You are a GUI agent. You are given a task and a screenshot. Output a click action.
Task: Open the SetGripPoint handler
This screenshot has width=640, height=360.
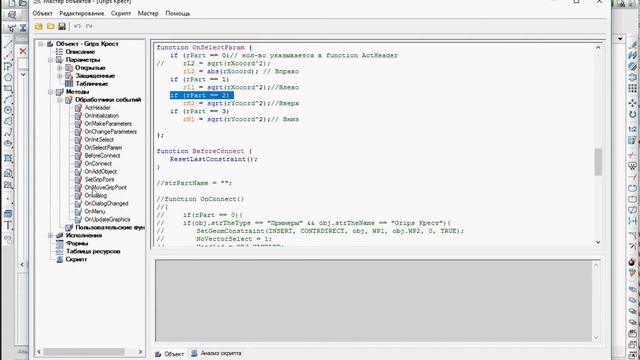coord(99,180)
